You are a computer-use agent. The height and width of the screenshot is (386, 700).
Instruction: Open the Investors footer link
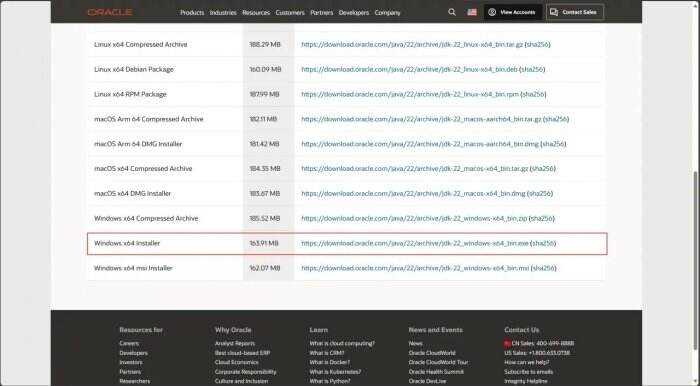[131, 362]
